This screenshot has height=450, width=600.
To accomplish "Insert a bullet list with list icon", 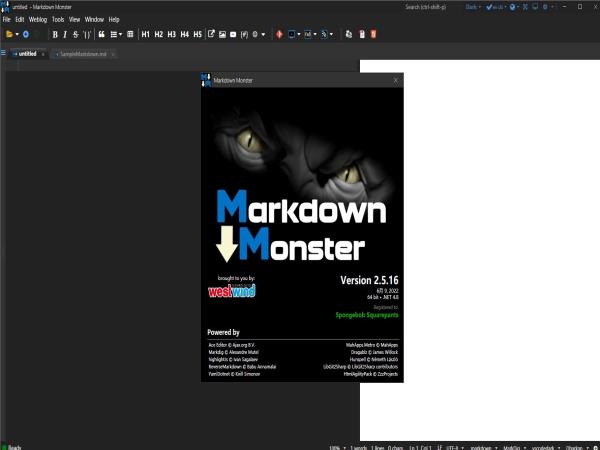I will [x=114, y=34].
